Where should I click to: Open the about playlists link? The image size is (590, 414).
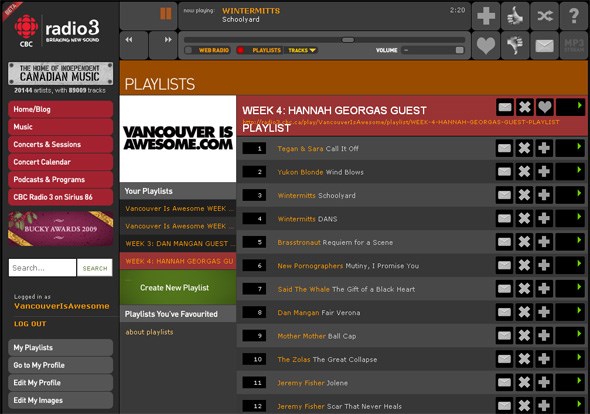[x=149, y=332]
